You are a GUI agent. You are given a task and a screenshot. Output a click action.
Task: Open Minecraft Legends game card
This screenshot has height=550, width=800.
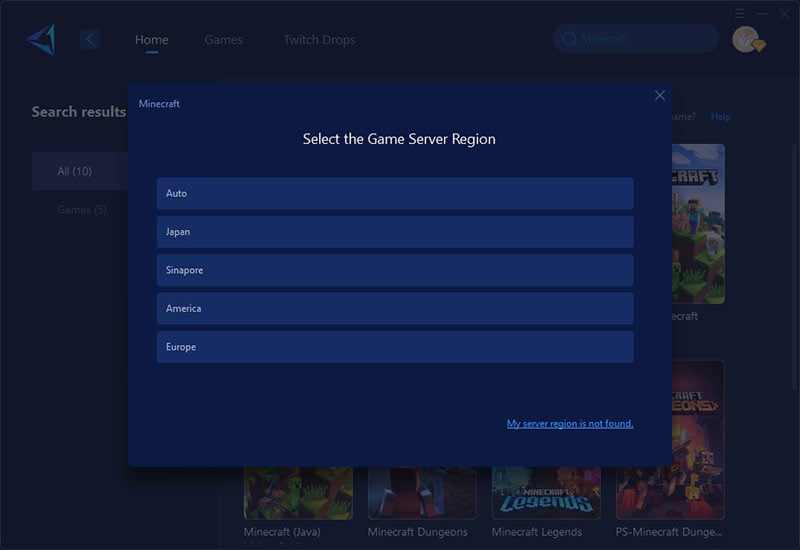click(x=546, y=493)
